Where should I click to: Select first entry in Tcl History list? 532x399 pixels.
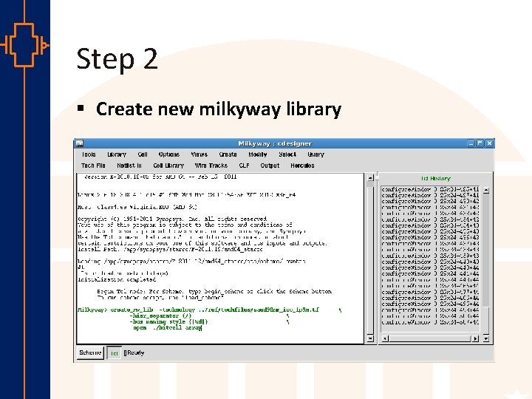point(430,189)
